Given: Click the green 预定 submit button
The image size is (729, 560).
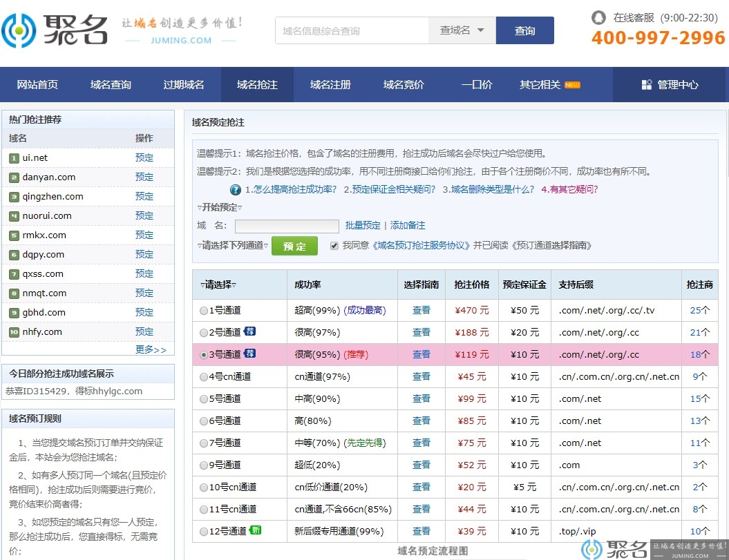Looking at the screenshot, I should click(x=295, y=246).
